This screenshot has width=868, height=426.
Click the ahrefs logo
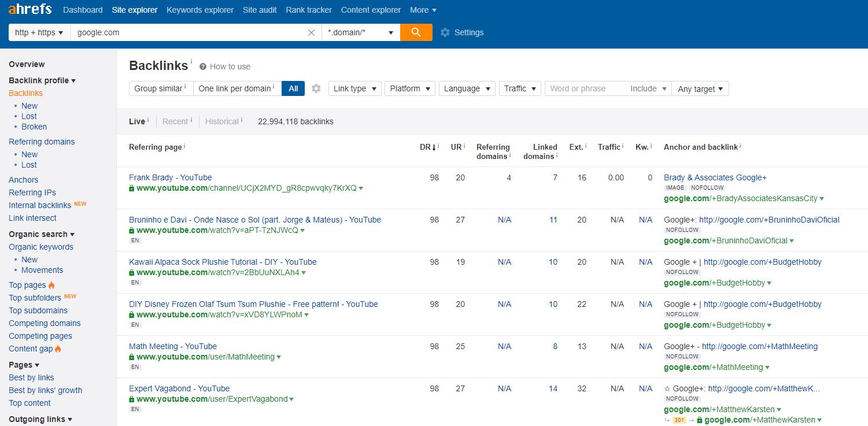(29, 9)
